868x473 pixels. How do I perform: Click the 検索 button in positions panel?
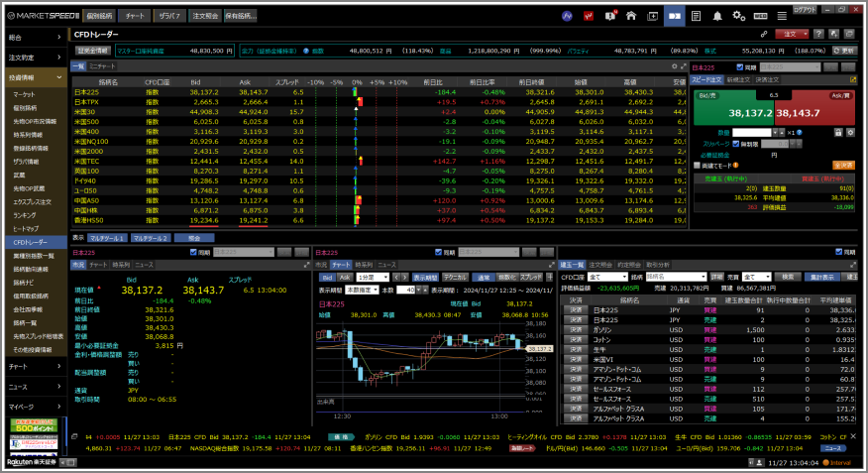pos(789,277)
